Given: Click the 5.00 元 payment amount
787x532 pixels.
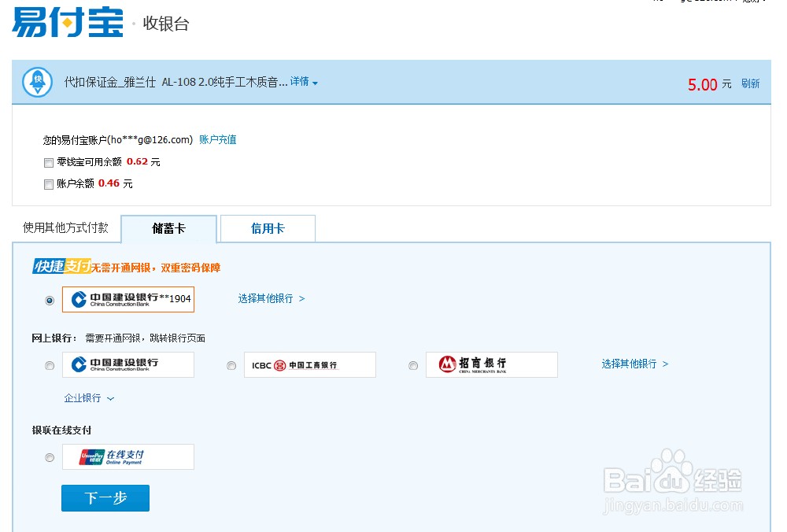Looking at the screenshot, I should tap(709, 84).
